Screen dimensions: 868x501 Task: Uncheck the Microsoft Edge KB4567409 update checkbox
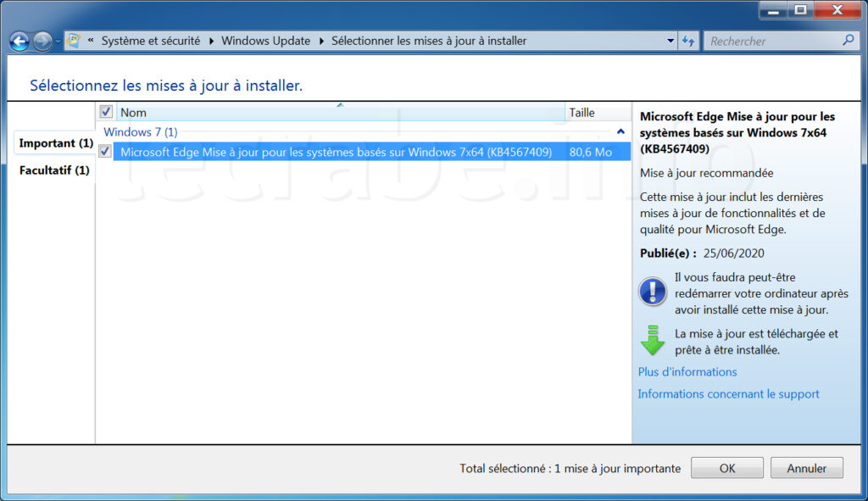click(x=105, y=151)
